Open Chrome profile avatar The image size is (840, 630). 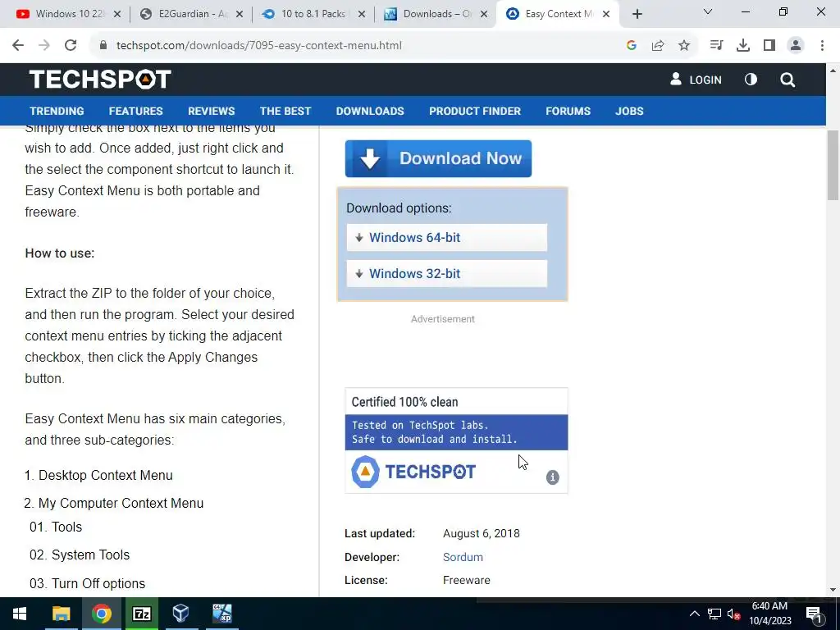coord(796,46)
